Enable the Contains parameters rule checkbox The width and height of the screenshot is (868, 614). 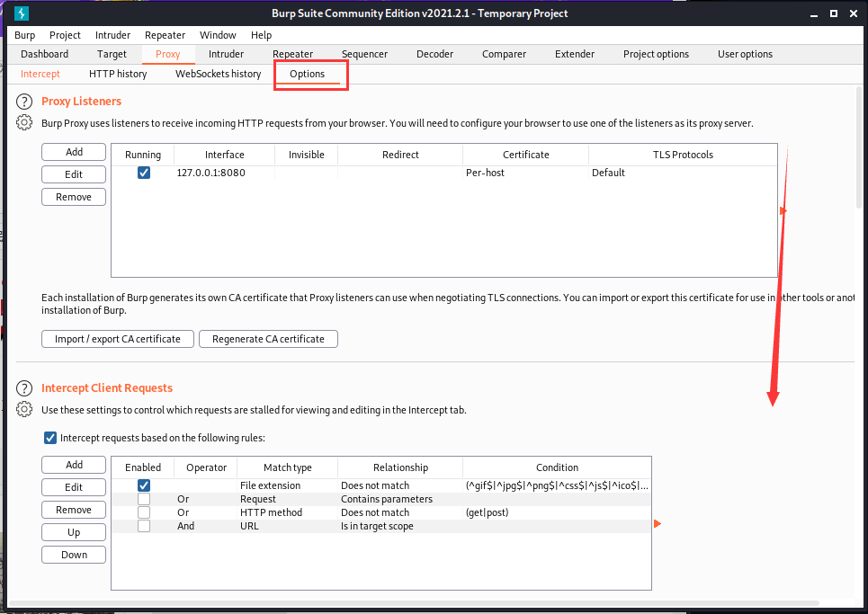click(x=143, y=499)
